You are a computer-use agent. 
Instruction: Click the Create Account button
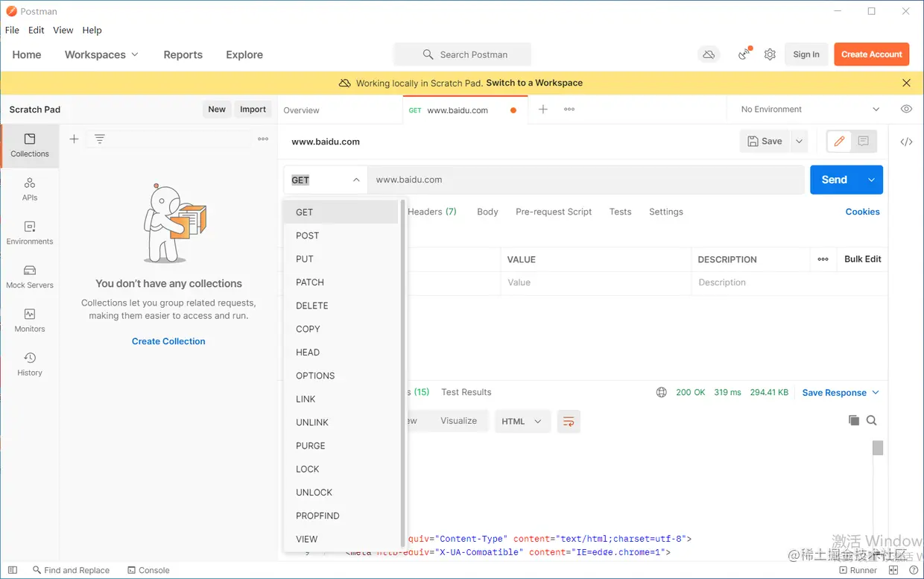(871, 54)
